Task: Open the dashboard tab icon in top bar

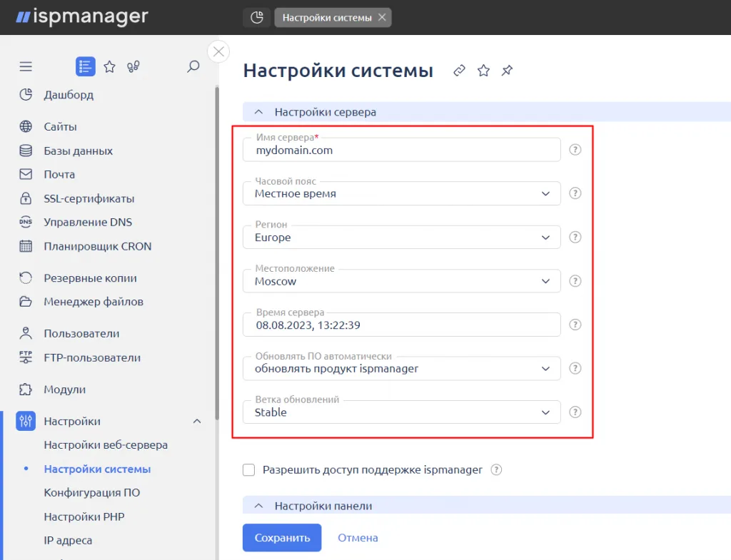Action: coord(256,18)
